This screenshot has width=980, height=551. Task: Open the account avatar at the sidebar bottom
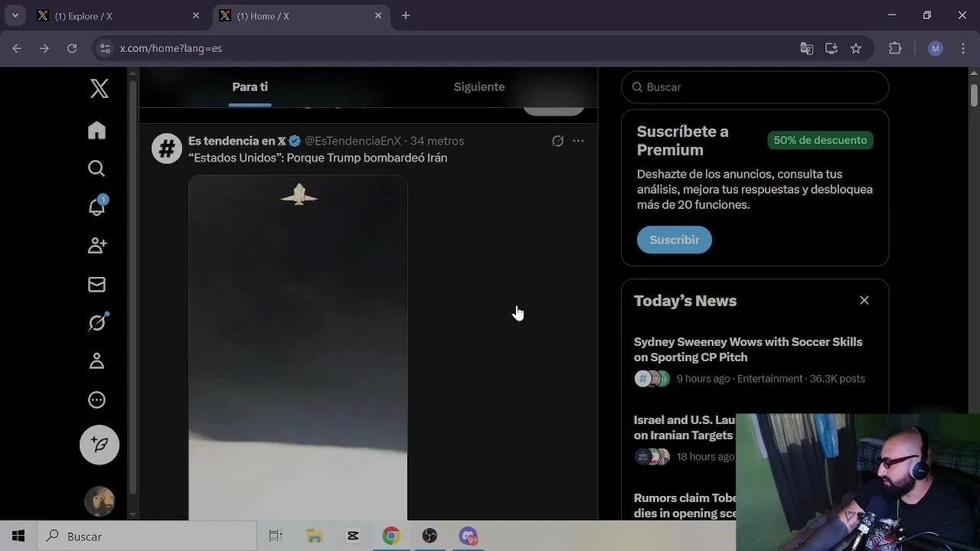click(100, 501)
